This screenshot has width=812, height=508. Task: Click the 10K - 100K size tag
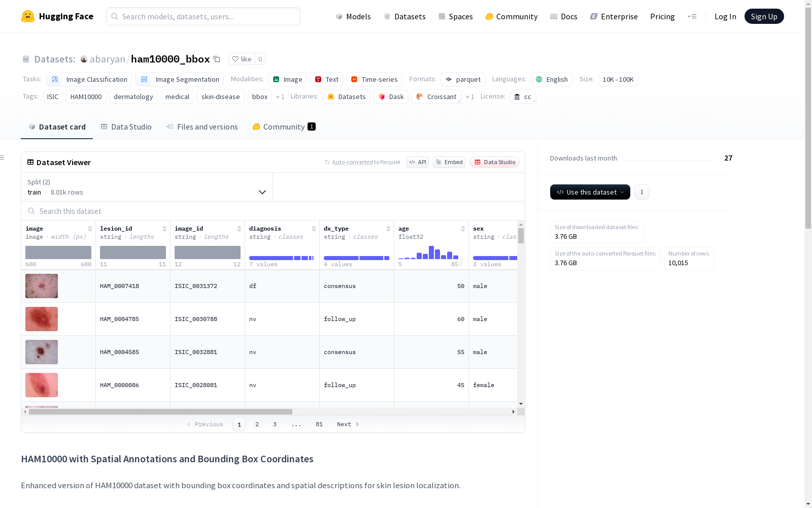point(618,79)
